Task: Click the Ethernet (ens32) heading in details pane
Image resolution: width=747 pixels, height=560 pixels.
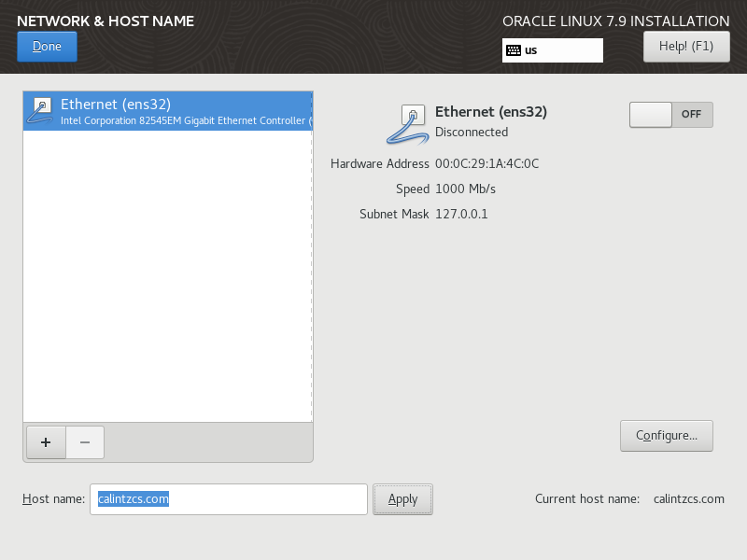Action: 491,112
